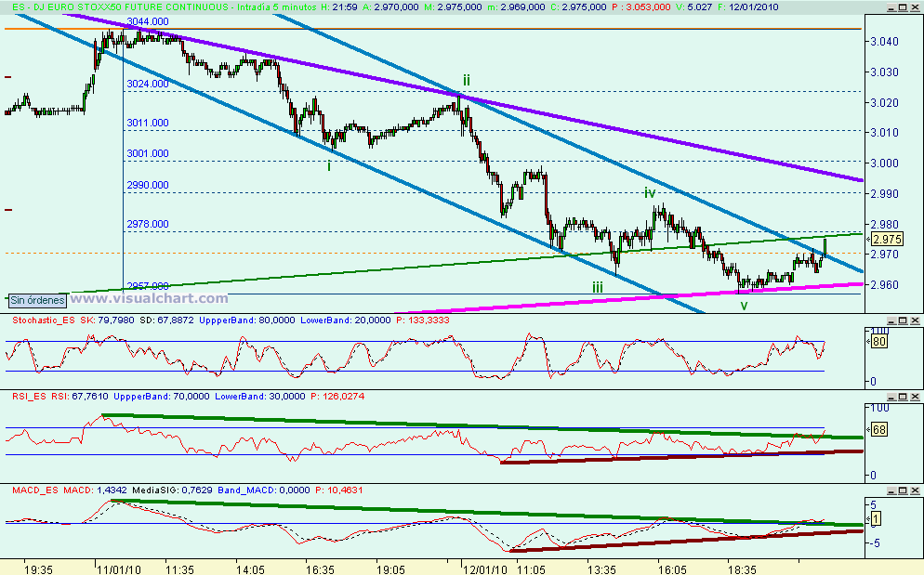Minimize the RSI_ES indicator panel
The width and height of the screenshot is (924, 575).
click(x=891, y=396)
